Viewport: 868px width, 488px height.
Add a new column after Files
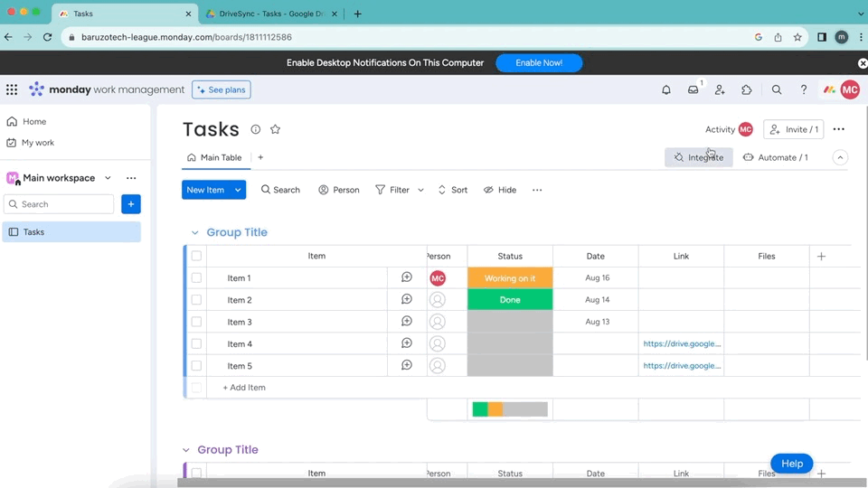(822, 256)
